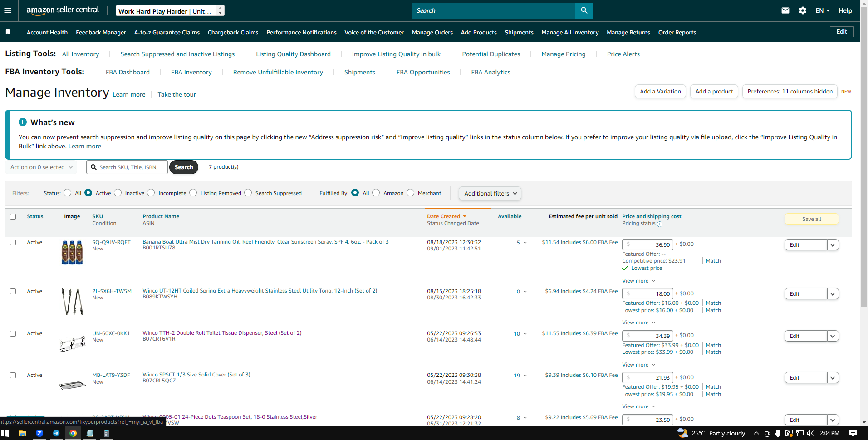The width and height of the screenshot is (868, 440).
Task: Select the Status All radio button
Action: [x=68, y=193]
